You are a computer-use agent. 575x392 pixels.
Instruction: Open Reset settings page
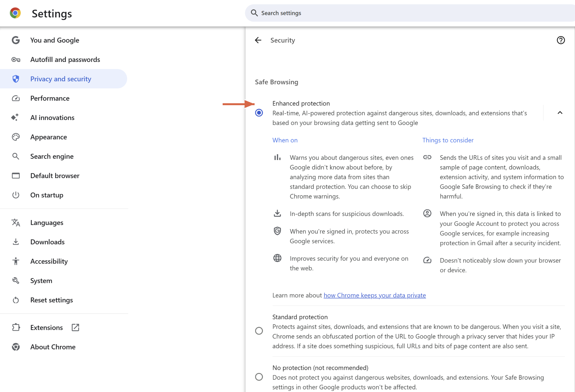(64, 300)
